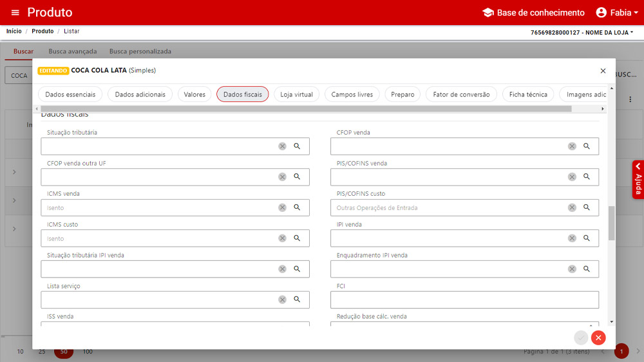Close the product edit dialog
Image resolution: width=644 pixels, height=362 pixels.
[x=603, y=71]
